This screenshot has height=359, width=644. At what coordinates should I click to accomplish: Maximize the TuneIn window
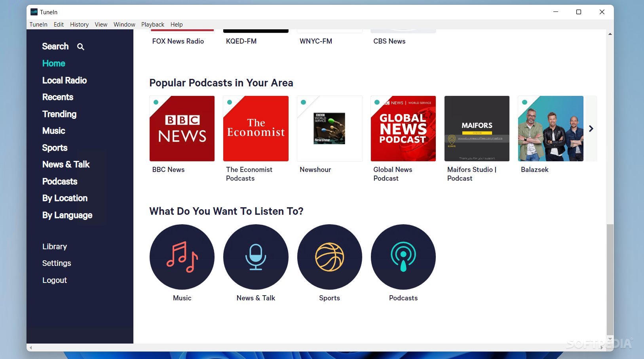click(x=579, y=12)
